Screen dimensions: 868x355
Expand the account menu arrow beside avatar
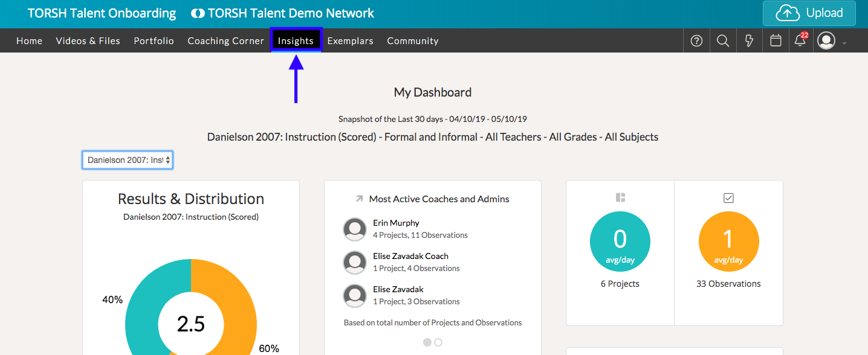coord(844,43)
